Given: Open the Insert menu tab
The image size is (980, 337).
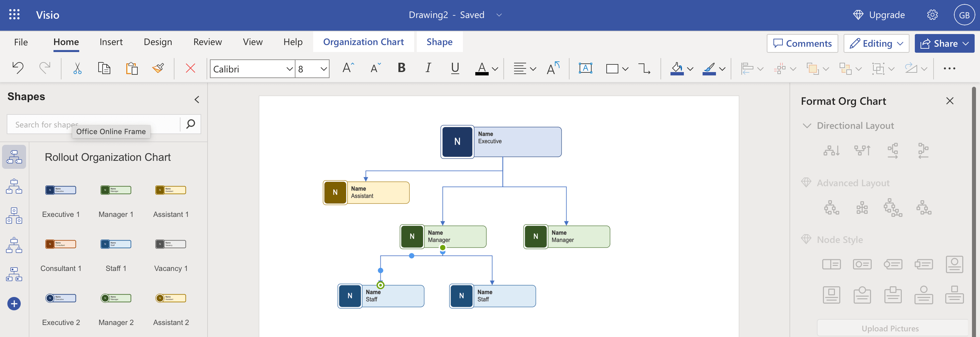Looking at the screenshot, I should (111, 42).
